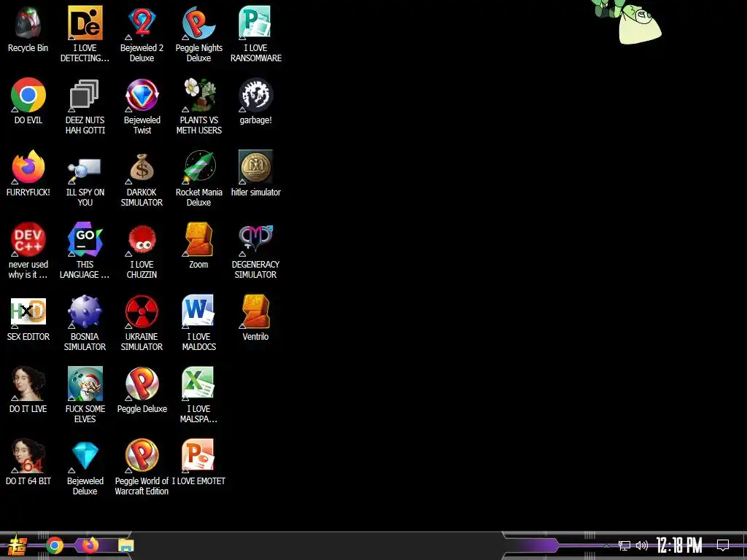Select the I LOVE DETECTING shortcut
Image resolution: width=747 pixels, height=560 pixels.
pyautogui.click(x=85, y=23)
